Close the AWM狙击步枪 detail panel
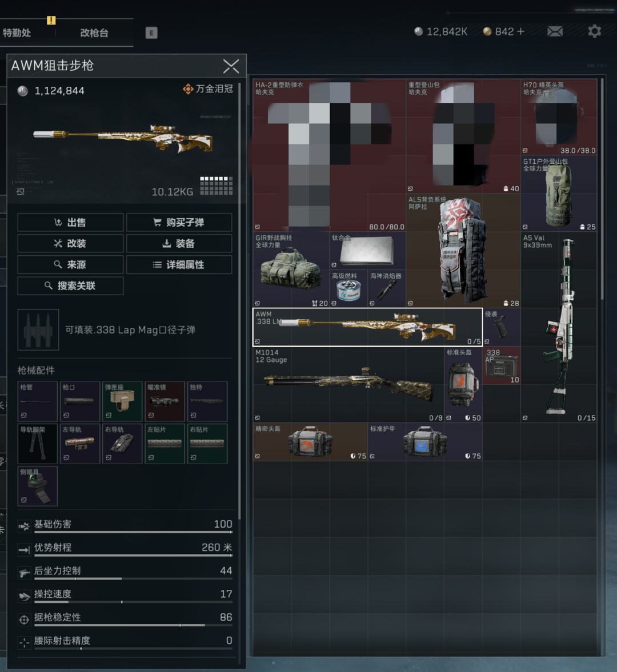 (x=231, y=66)
